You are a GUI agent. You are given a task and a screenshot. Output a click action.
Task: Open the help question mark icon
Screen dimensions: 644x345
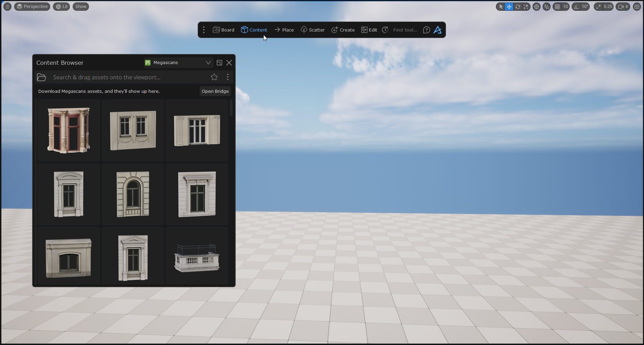point(426,30)
